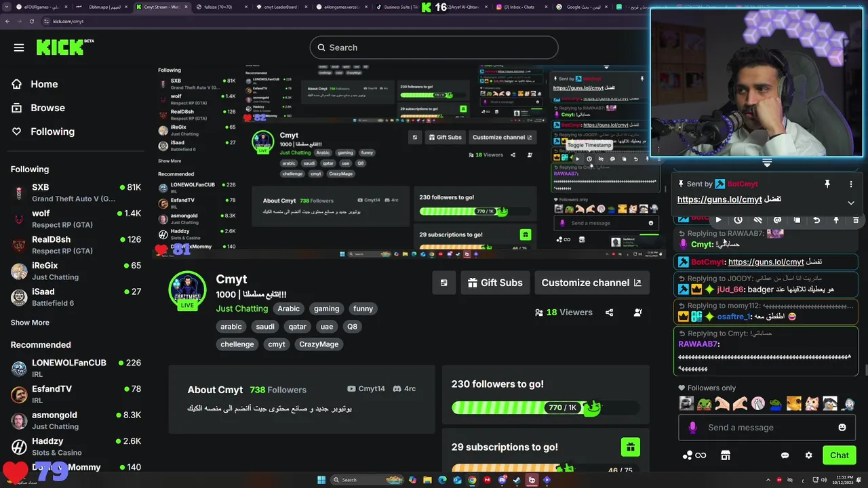Image resolution: width=868 pixels, height=488 pixels.
Task: Click the browser reload button
Action: (32, 21)
